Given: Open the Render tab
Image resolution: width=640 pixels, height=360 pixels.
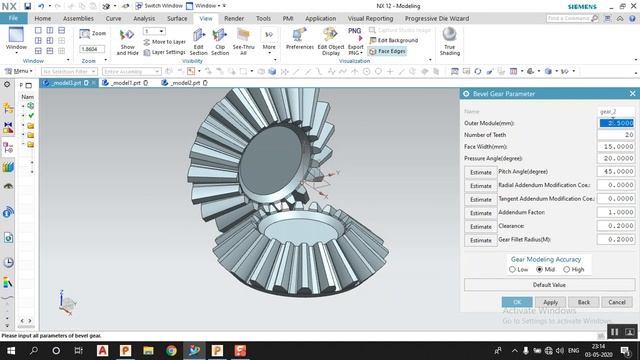Looking at the screenshot, I should click(234, 18).
